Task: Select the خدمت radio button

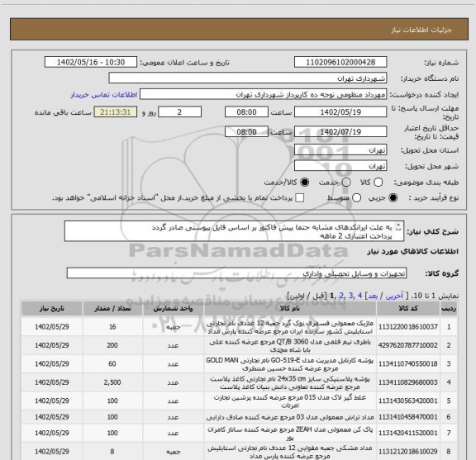Action: (346, 183)
